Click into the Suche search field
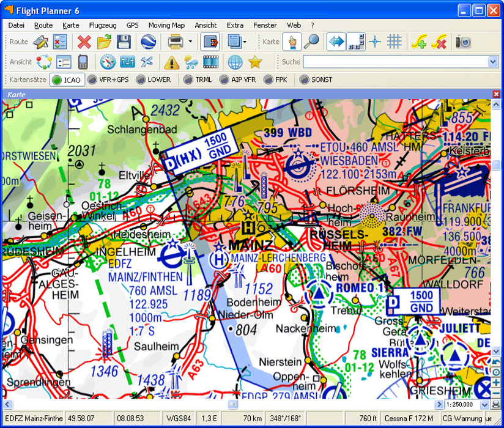504x428 pixels. click(x=396, y=62)
